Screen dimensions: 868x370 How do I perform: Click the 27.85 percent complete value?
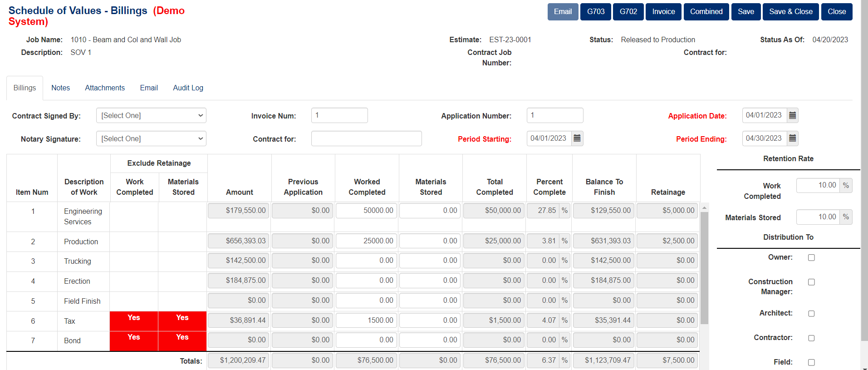[x=543, y=211]
